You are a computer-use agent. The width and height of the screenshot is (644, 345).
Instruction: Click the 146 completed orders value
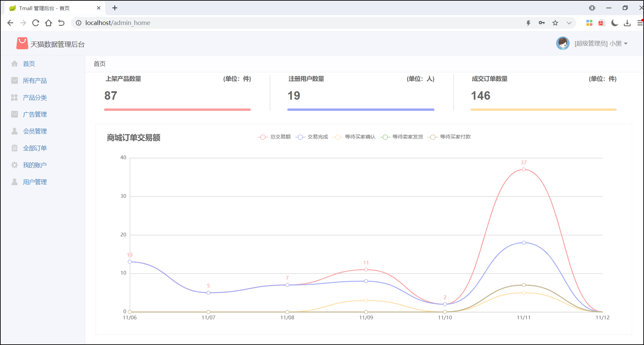(x=481, y=96)
